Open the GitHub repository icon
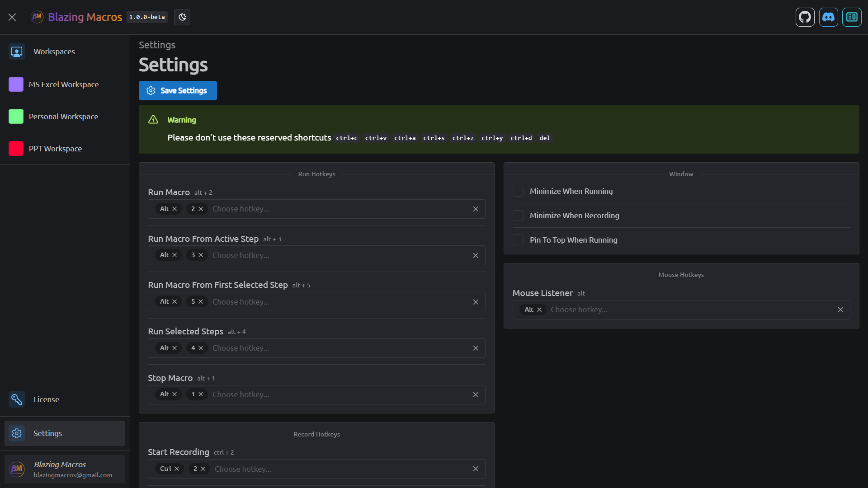Screen dimensions: 868x488 pos(805,17)
